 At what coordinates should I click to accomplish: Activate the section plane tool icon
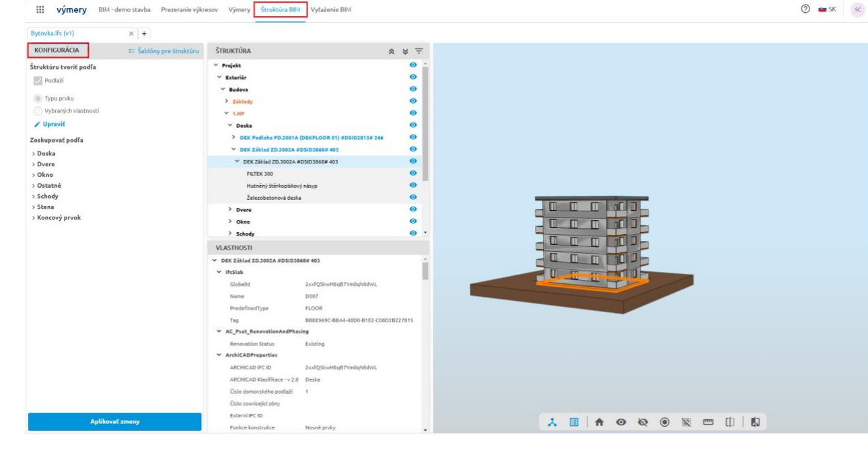click(729, 422)
